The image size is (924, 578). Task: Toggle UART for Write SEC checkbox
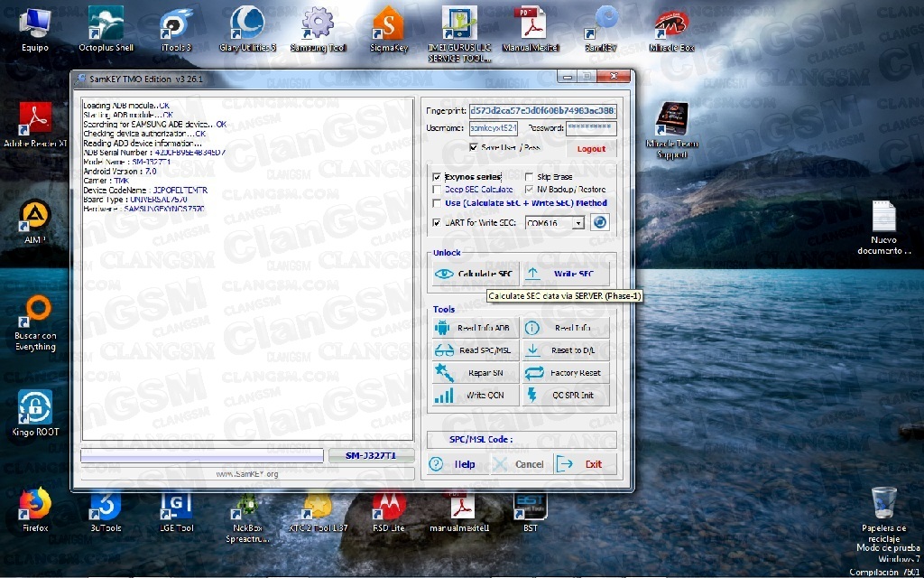(437, 223)
